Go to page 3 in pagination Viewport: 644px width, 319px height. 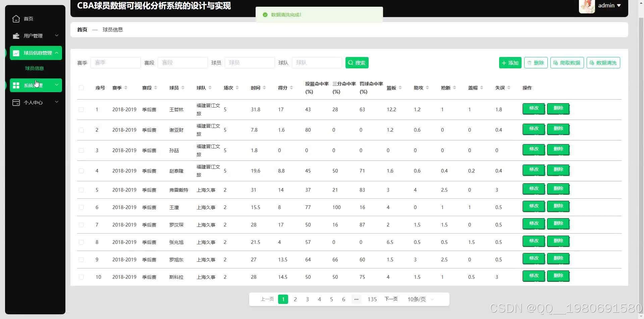(x=307, y=299)
